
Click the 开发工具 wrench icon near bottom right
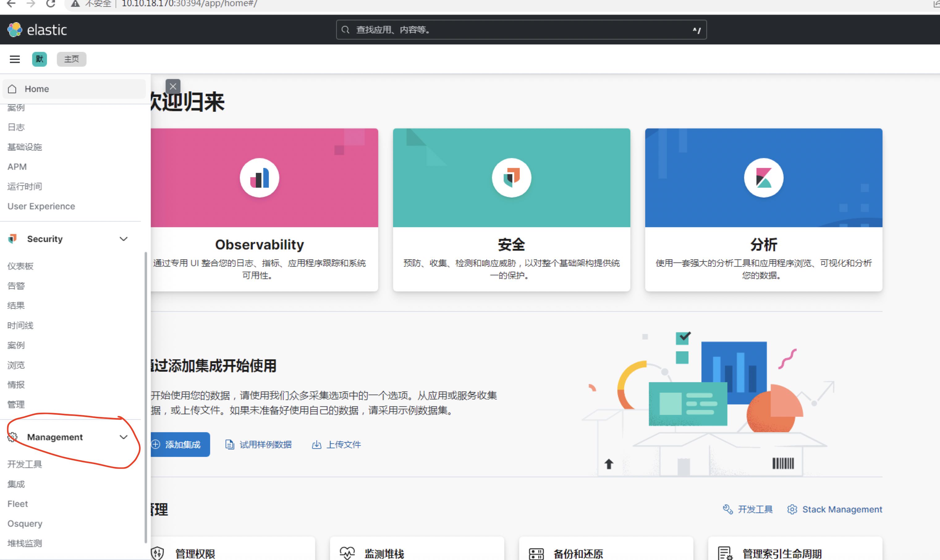[727, 509]
